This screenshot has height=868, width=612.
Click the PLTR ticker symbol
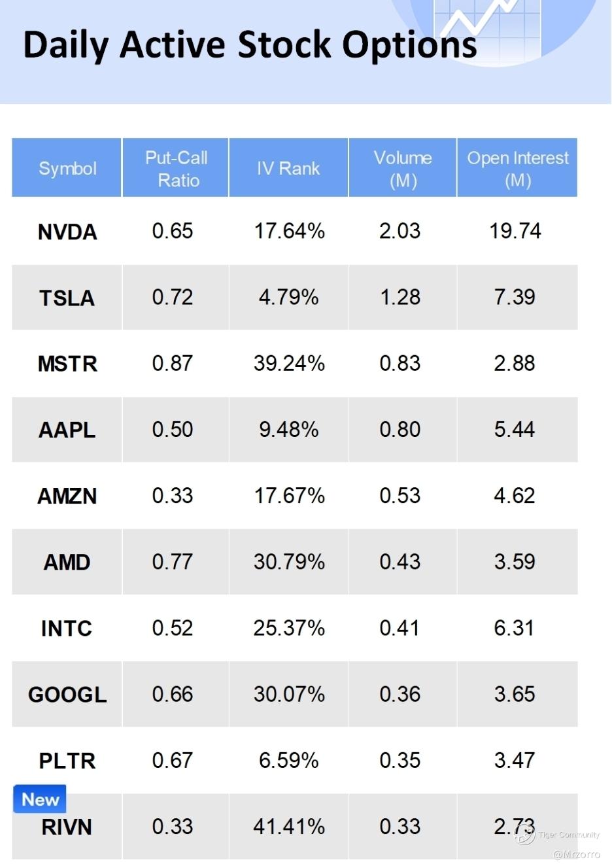tap(67, 761)
